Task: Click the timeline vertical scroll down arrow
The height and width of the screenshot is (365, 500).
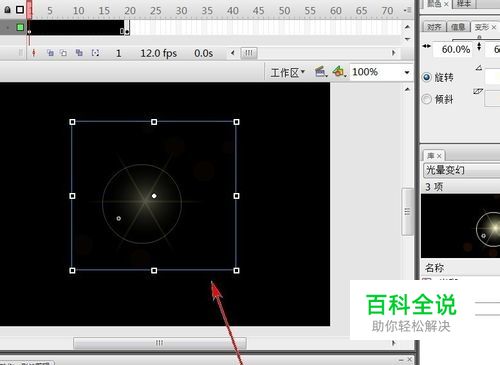Action: coord(407,39)
